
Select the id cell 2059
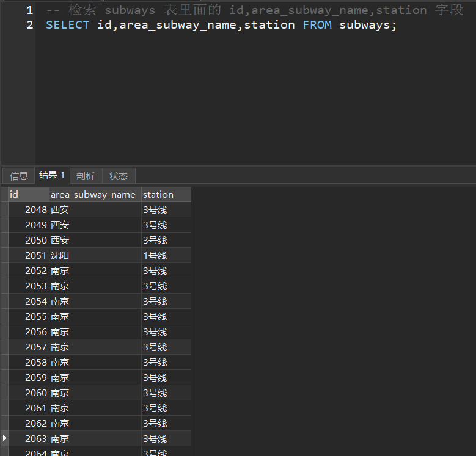tap(29, 377)
